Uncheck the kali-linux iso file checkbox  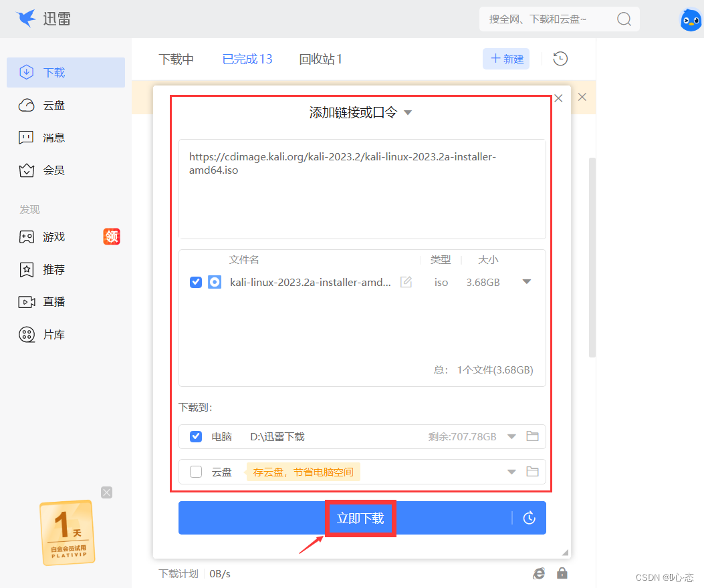pos(196,283)
